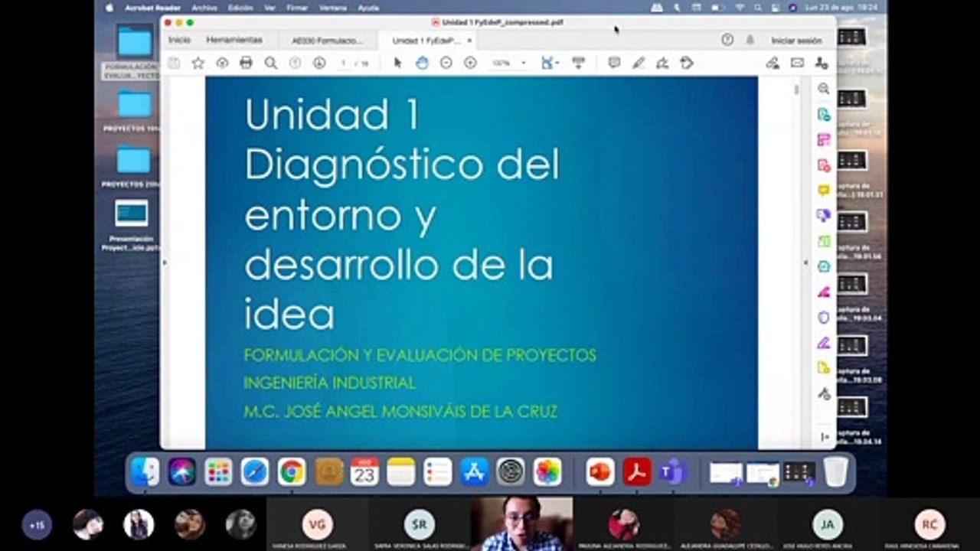Image resolution: width=980 pixels, height=551 pixels.
Task: Click Iniciar sesión button
Action: [796, 41]
